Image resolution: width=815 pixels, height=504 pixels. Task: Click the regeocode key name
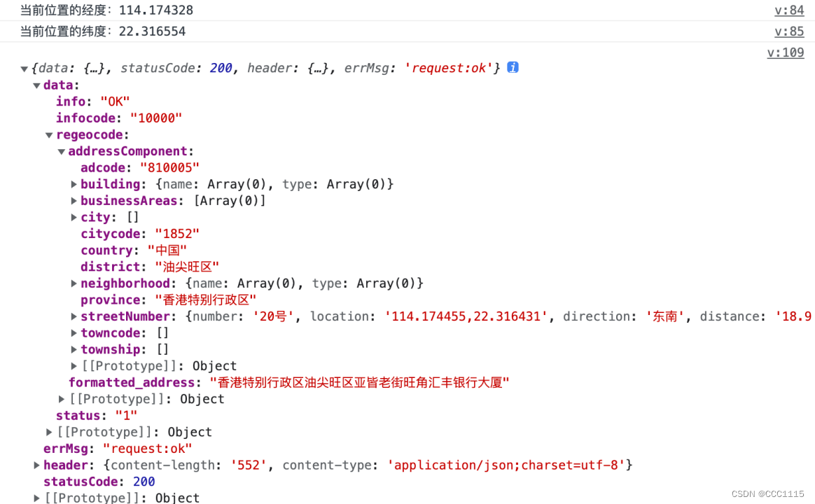coord(90,135)
